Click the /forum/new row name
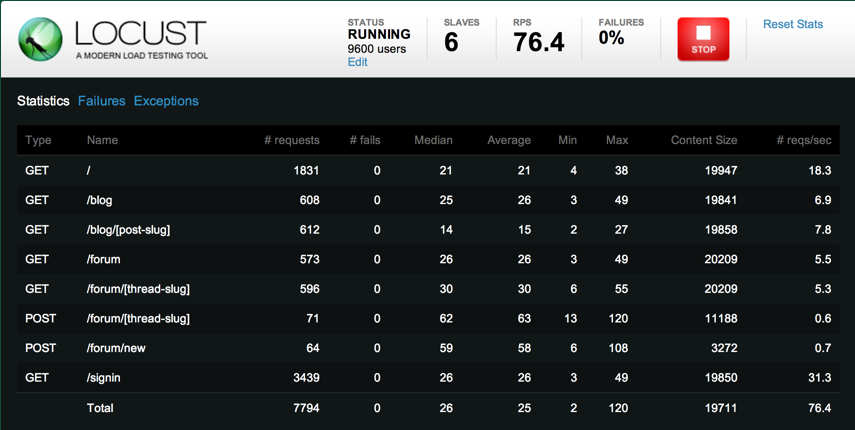Screen dimensions: 855x430 (116, 348)
